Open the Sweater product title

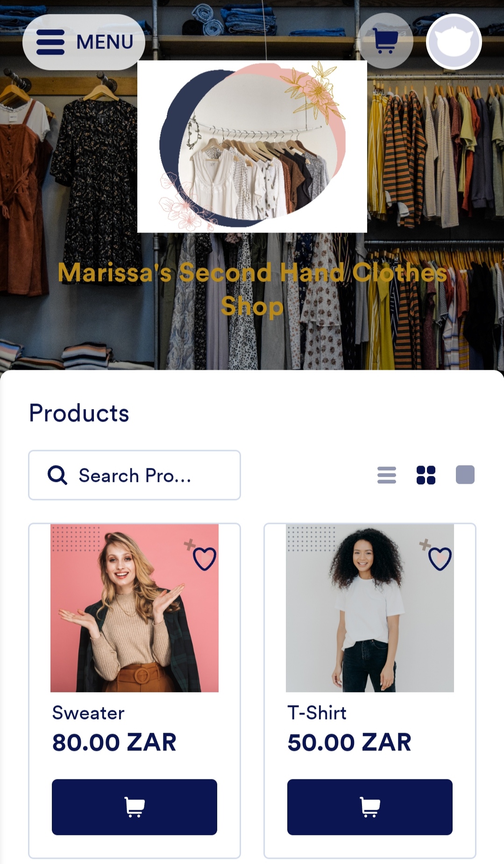pos(88,713)
